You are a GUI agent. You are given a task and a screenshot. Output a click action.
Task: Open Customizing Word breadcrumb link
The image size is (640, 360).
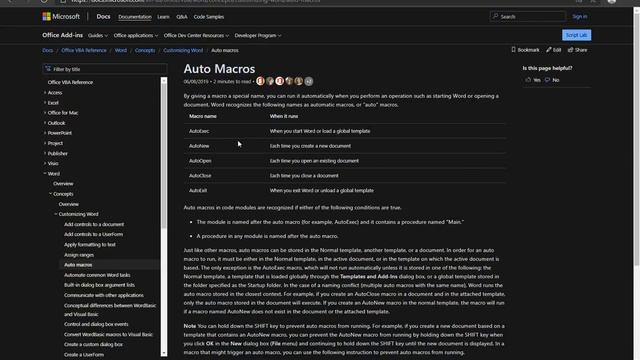click(183, 50)
